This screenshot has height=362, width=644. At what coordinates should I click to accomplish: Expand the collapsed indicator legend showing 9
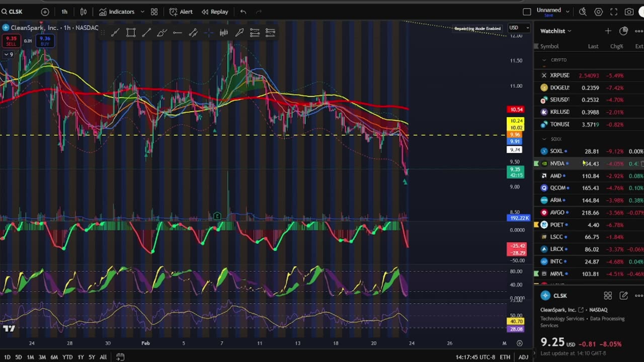coord(9,54)
